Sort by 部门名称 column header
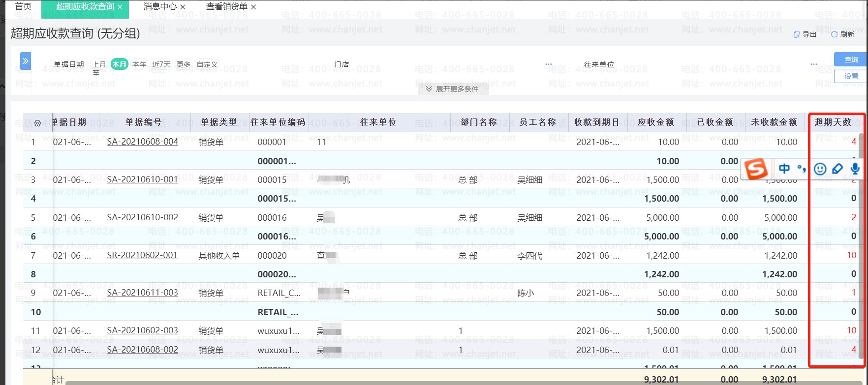Screen dimensions: 868x385 479,122
